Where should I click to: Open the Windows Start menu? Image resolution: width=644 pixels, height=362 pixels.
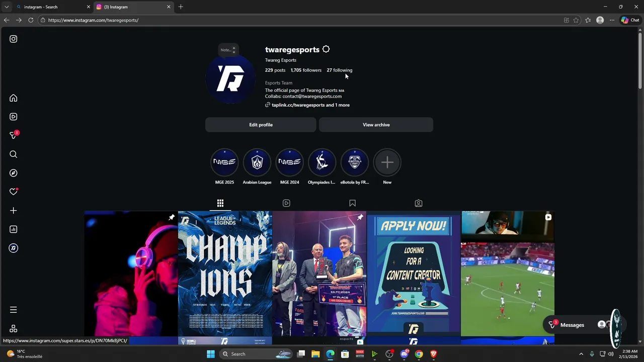(210, 354)
